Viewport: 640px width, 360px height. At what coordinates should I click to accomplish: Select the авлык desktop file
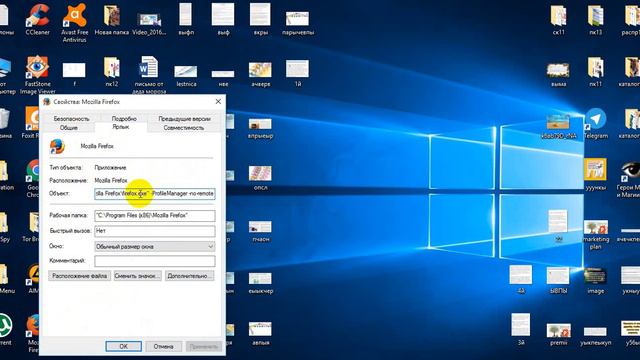(260, 334)
